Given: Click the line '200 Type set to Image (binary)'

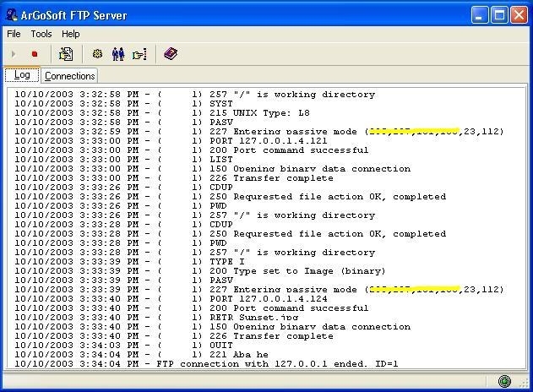Looking at the screenshot, I should [x=200, y=271].
